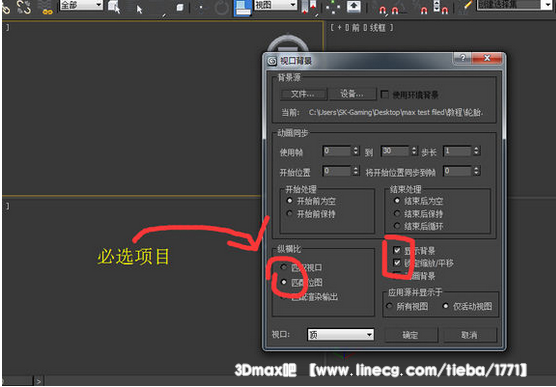Screen dimensions: 556x387
Task: Cancel with the 取消 button
Action: coord(469,335)
